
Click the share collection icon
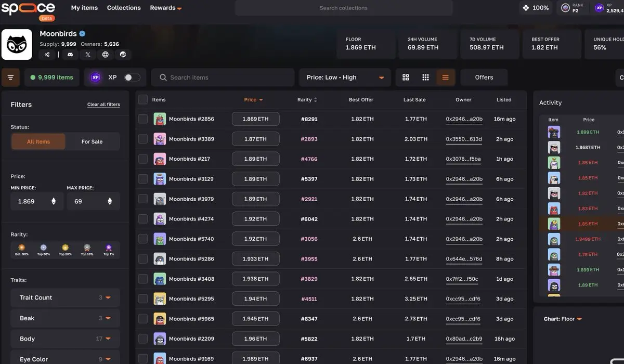47,55
